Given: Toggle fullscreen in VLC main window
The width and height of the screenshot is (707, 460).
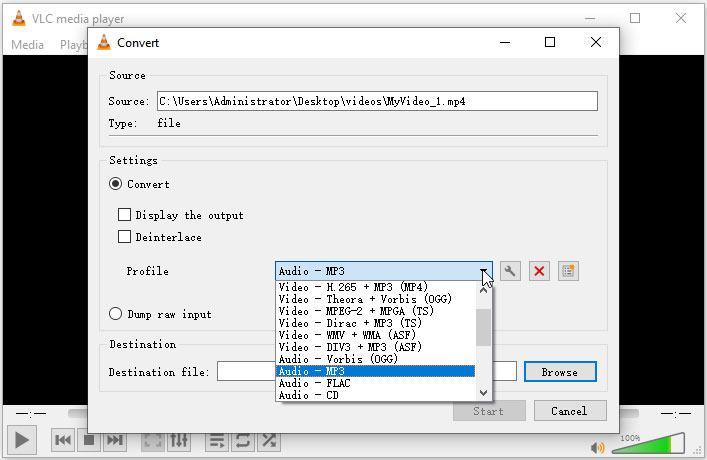Looking at the screenshot, I should click(x=153, y=441).
